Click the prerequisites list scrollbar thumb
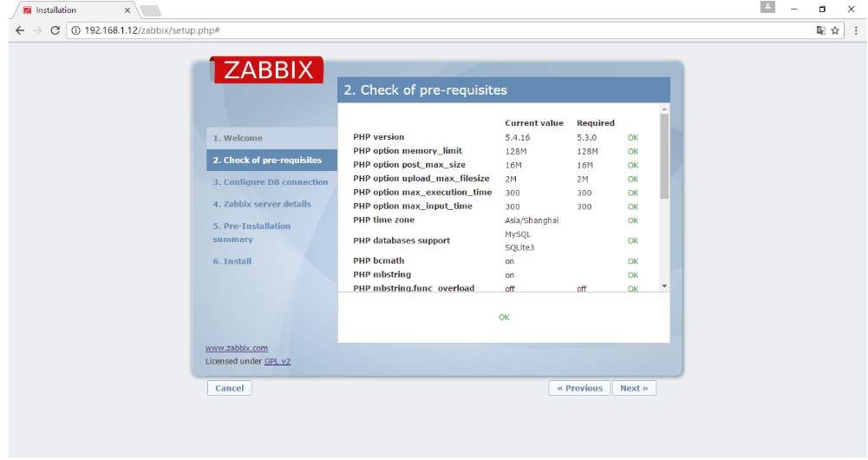The height and width of the screenshot is (460, 868). click(664, 155)
